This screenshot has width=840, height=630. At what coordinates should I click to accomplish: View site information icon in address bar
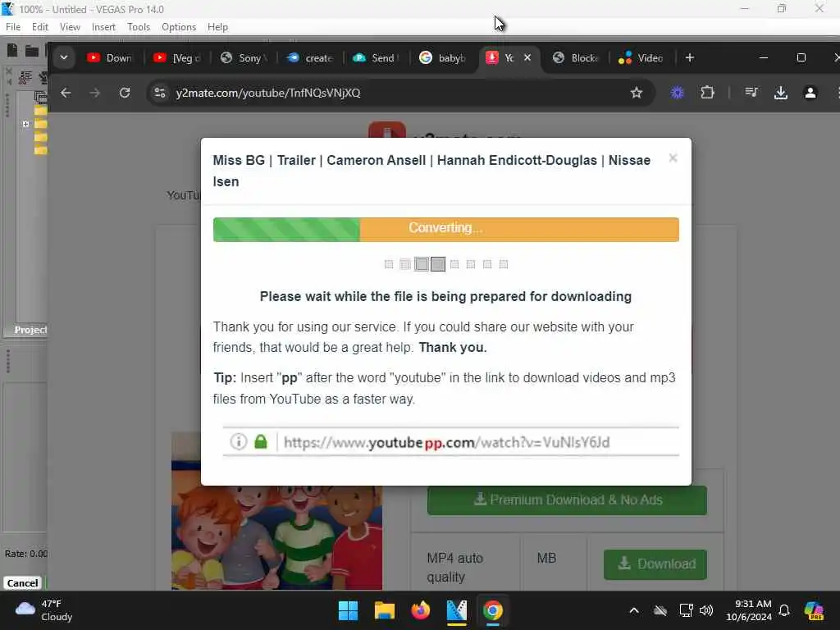pyautogui.click(x=160, y=94)
